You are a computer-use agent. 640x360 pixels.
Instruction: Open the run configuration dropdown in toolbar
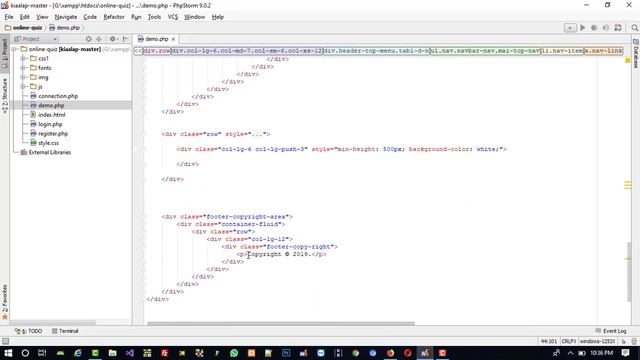point(570,28)
